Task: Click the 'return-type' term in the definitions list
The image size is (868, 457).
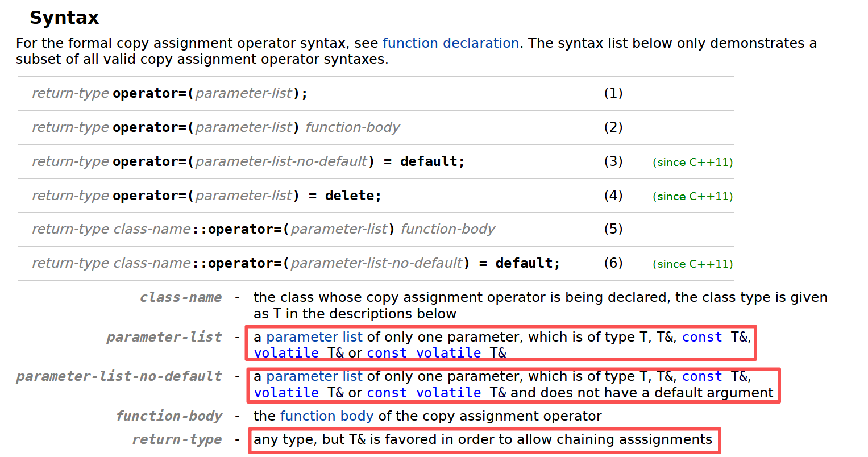Action: point(177,439)
